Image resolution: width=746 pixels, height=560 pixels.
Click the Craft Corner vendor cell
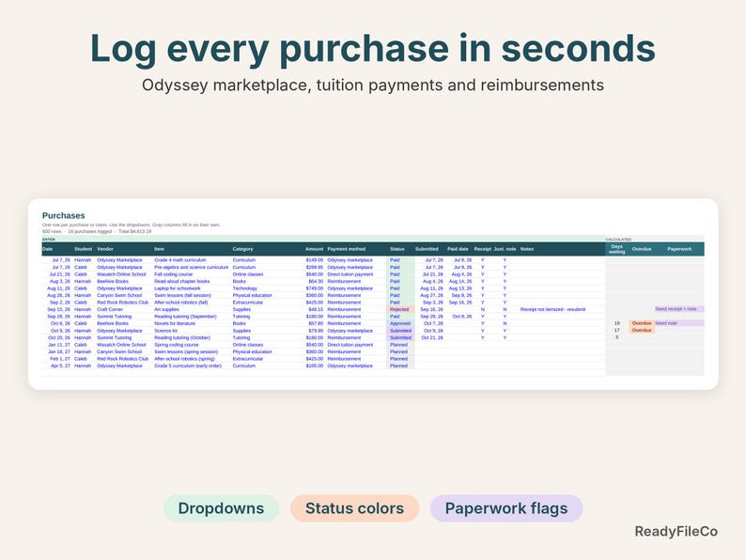pyautogui.click(x=110, y=309)
